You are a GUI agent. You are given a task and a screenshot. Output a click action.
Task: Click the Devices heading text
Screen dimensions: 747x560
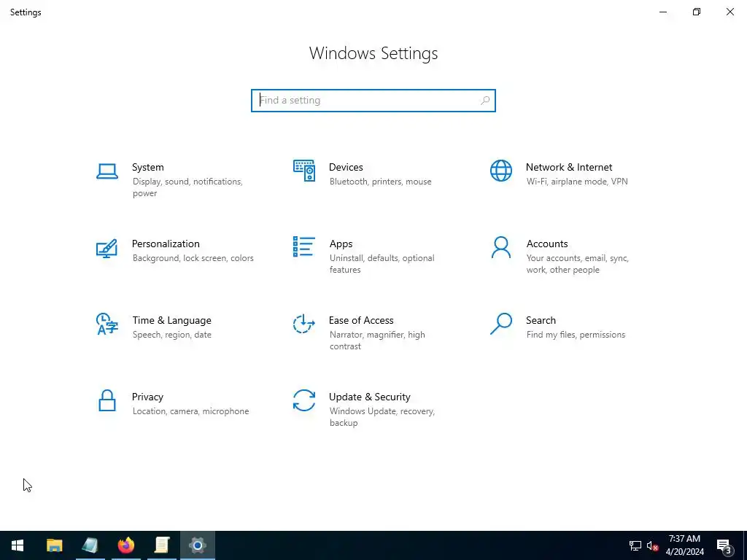(346, 167)
